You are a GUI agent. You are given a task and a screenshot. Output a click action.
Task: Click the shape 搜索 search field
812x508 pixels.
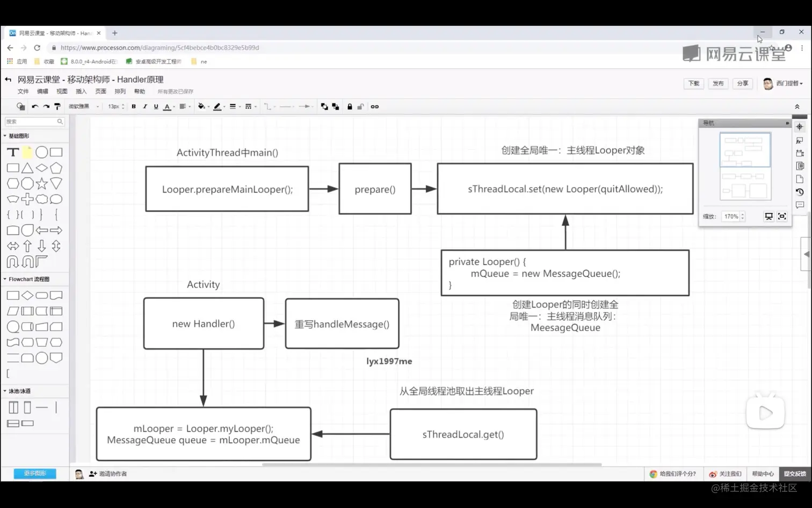34,121
